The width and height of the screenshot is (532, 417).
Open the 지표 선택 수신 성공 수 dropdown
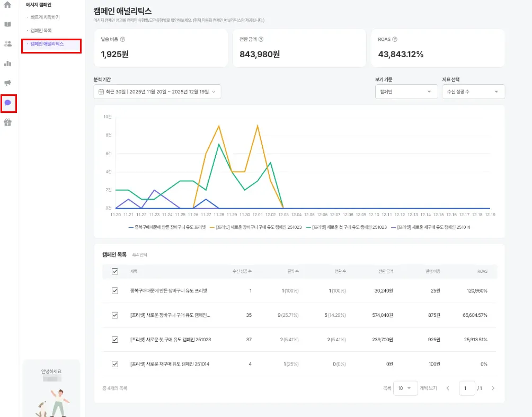pos(473,92)
